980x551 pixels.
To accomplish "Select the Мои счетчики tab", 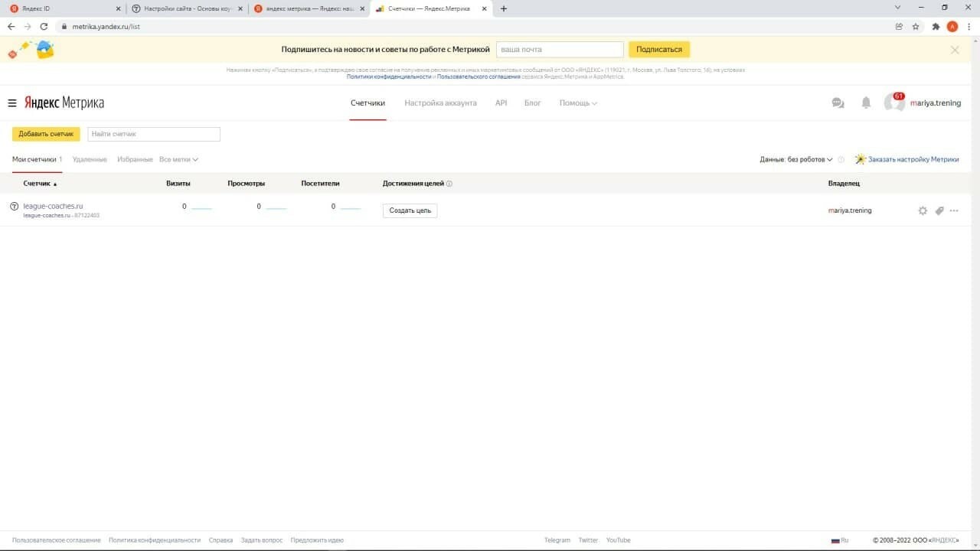I will pos(37,159).
